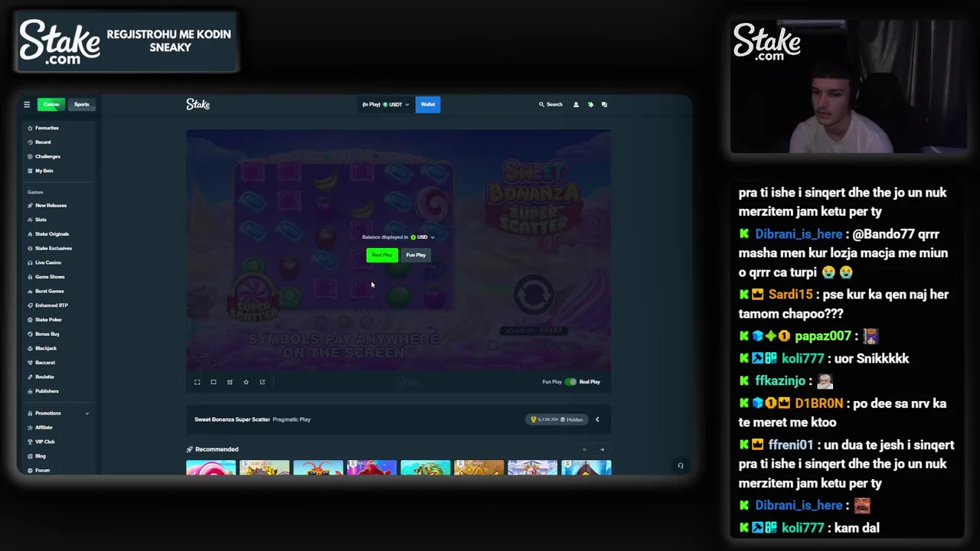This screenshot has width=980, height=551.
Task: Click the support headset icon
Action: click(680, 465)
